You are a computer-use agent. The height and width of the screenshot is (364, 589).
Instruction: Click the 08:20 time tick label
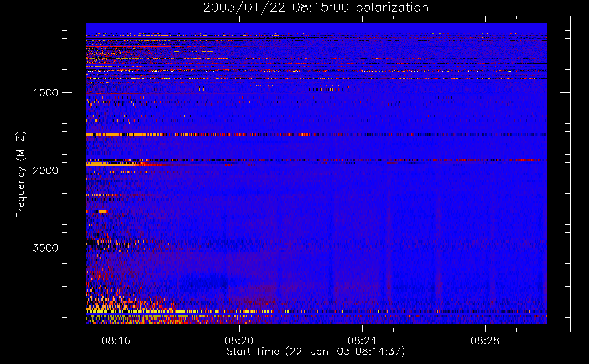pos(239,341)
